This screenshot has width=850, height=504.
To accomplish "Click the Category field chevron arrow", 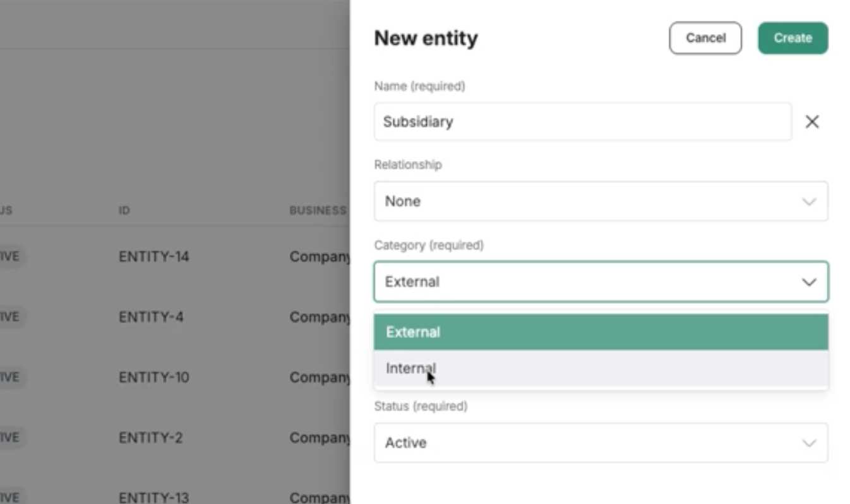I will pos(809,282).
